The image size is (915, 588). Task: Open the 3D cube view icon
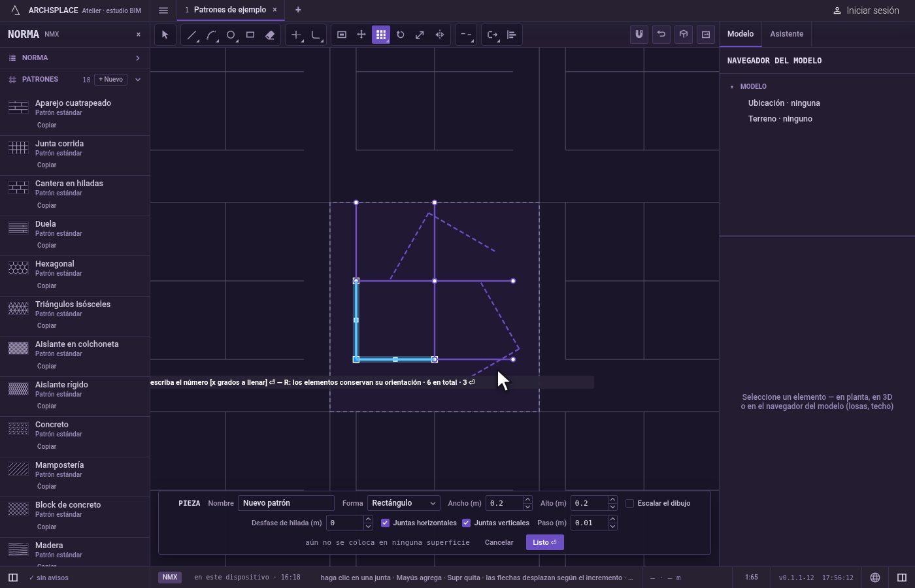coord(684,35)
